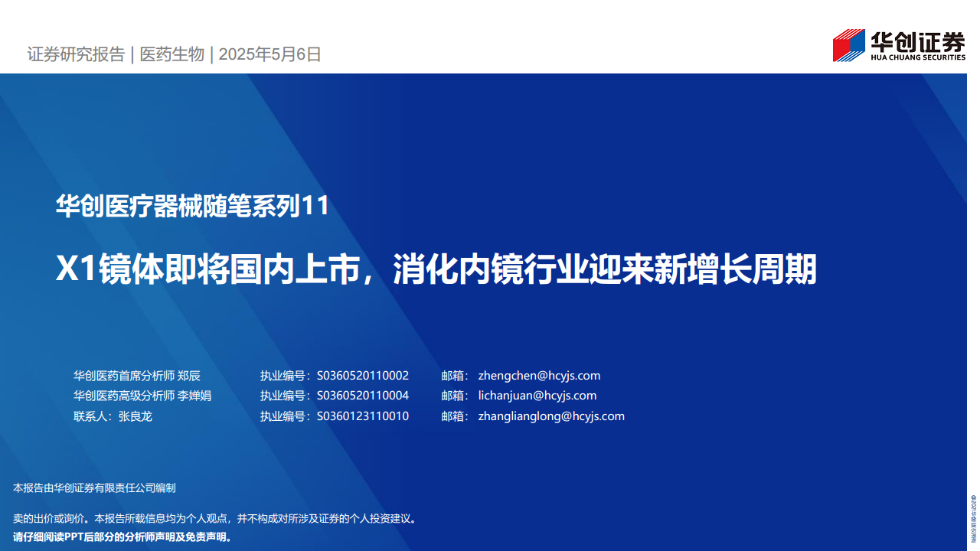Click the line 本报告由华创证券有限责任公司编制
The image size is (980, 551).
coord(95,487)
